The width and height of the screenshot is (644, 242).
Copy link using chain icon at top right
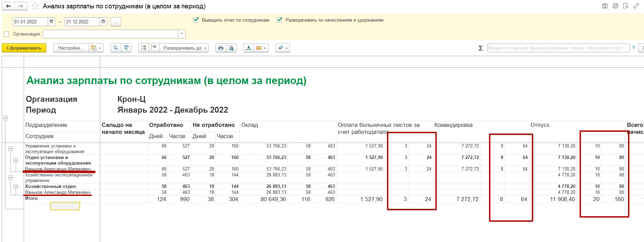636,6
